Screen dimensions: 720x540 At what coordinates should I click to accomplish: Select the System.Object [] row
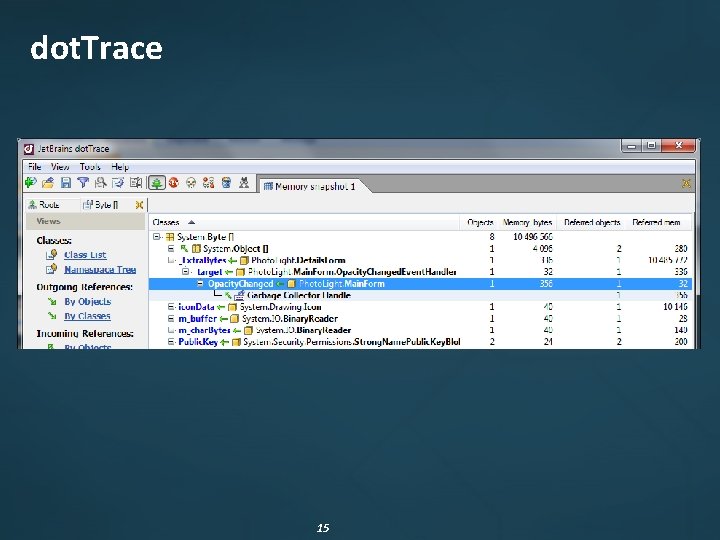tap(420, 248)
